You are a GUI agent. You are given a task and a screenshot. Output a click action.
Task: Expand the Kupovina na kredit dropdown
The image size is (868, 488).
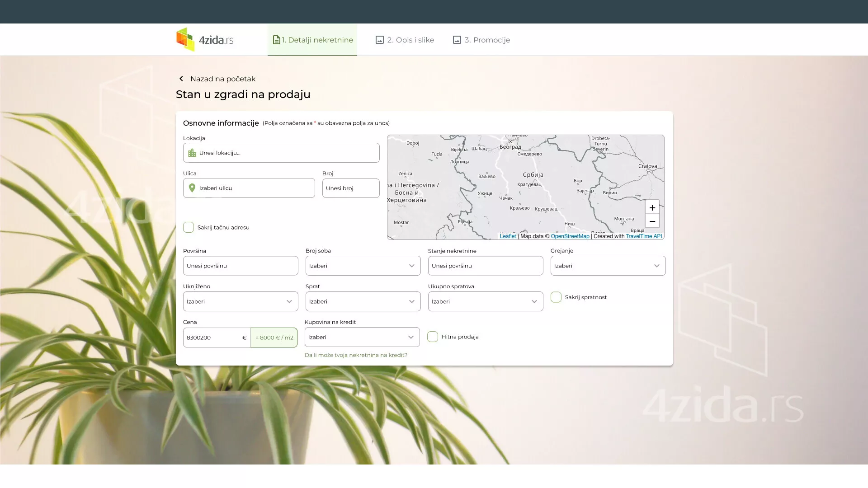tap(362, 337)
